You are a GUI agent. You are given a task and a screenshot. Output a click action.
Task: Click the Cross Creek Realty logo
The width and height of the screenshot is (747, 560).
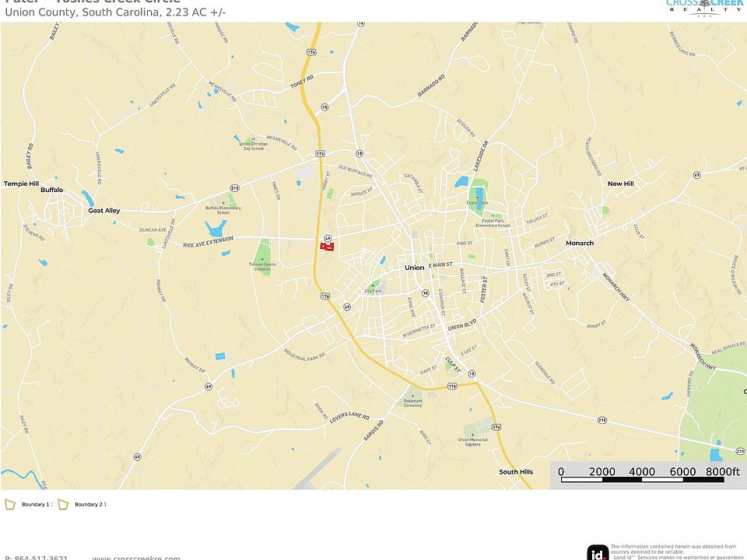(x=704, y=6)
